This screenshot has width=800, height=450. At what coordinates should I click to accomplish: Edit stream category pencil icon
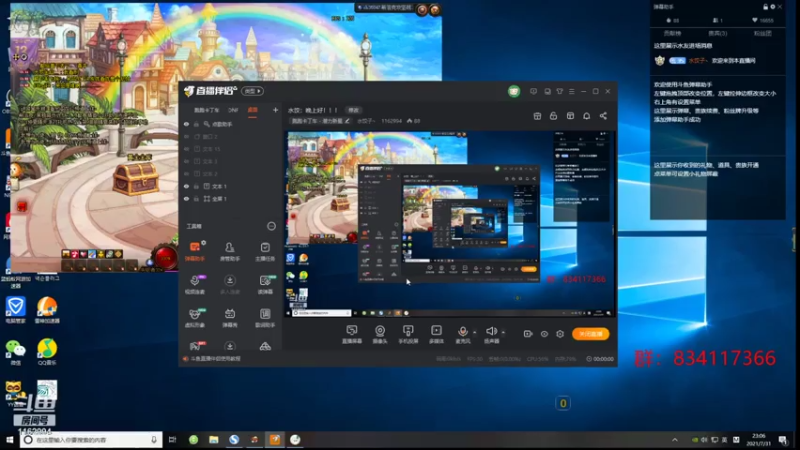(347, 121)
